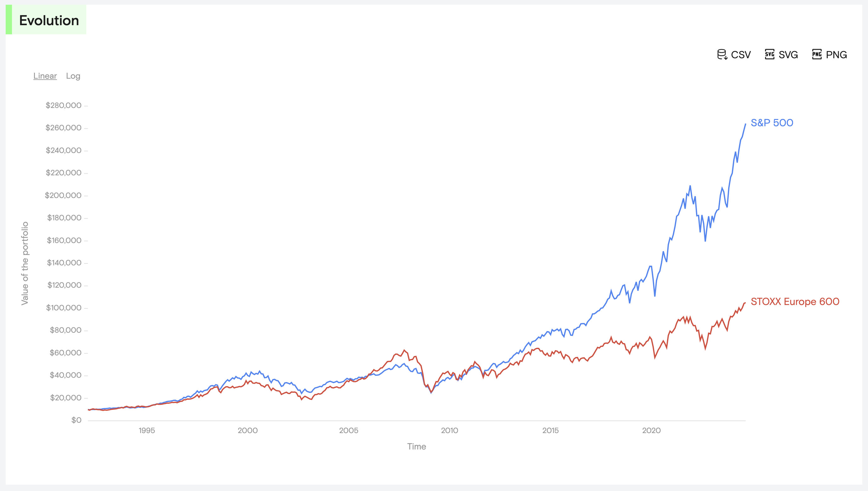Click the PNG image export icon
The image size is (868, 491).
tap(817, 54)
